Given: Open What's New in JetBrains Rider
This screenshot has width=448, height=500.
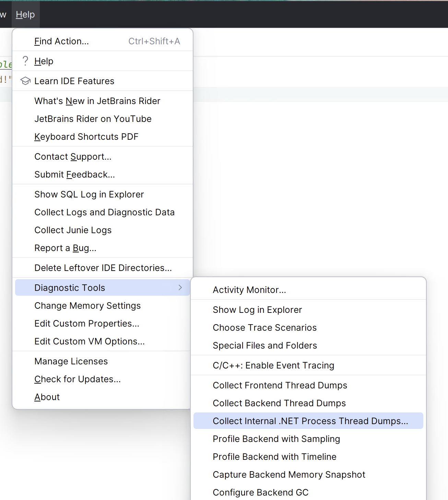Looking at the screenshot, I should tap(97, 101).
